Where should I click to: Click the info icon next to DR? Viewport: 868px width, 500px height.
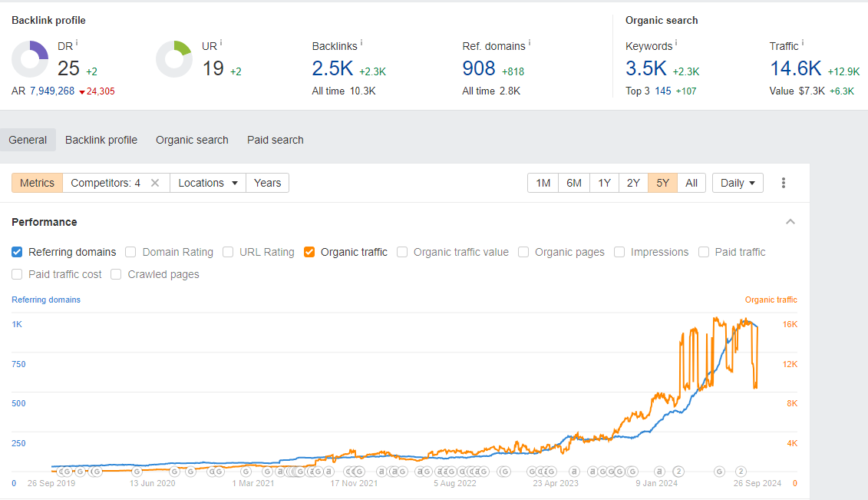[x=77, y=44]
